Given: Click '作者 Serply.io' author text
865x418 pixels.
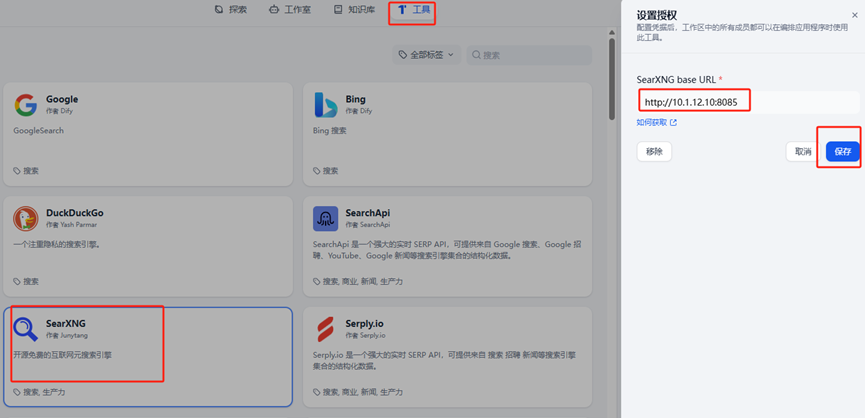Looking at the screenshot, I should pos(366,335).
